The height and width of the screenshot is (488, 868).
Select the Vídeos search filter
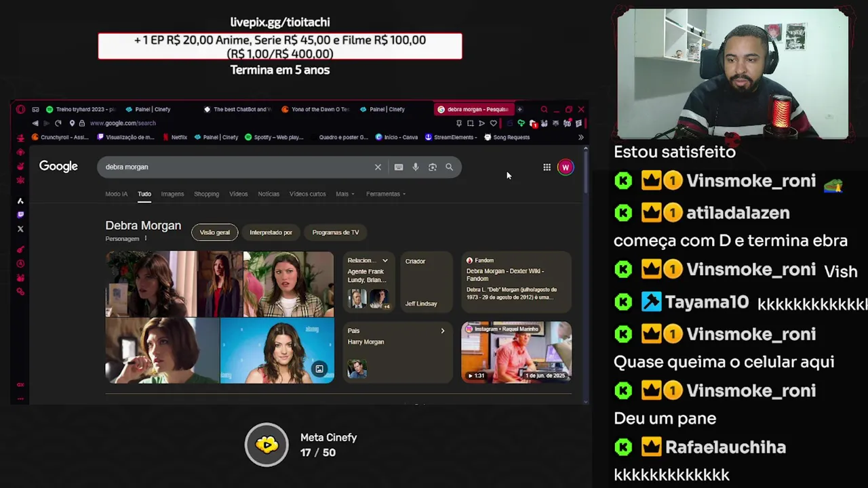[238, 194]
